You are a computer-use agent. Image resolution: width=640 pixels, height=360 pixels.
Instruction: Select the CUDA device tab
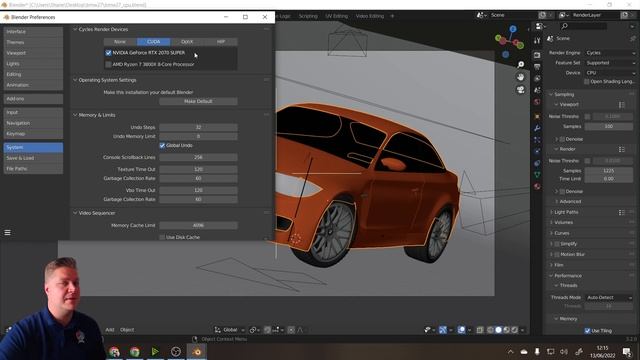click(153, 42)
